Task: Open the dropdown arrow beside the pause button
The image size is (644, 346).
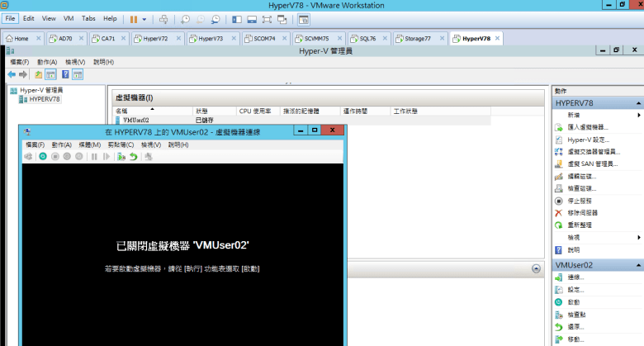Action: [x=145, y=18]
